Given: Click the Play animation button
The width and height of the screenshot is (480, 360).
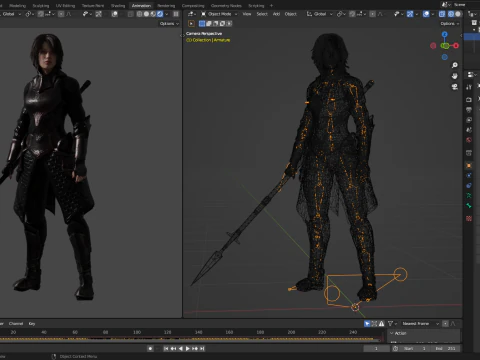Looking at the screenshot, I should pos(188,348).
